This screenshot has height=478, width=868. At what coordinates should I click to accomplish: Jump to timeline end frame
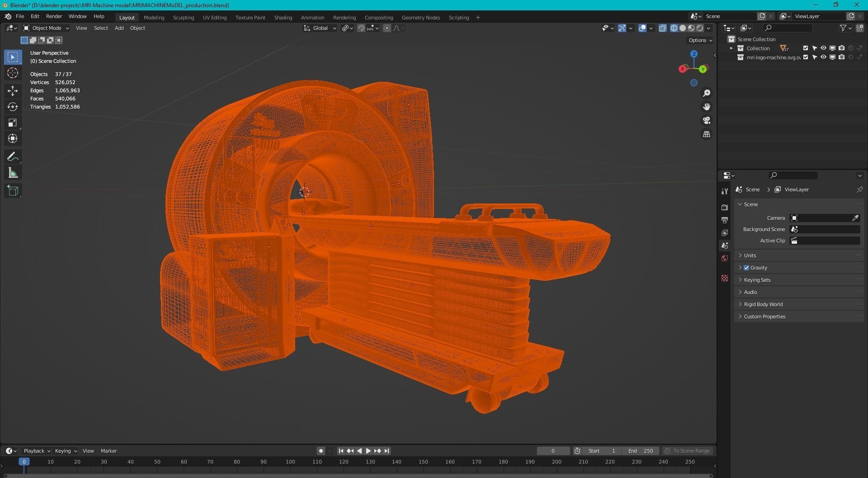click(x=387, y=451)
